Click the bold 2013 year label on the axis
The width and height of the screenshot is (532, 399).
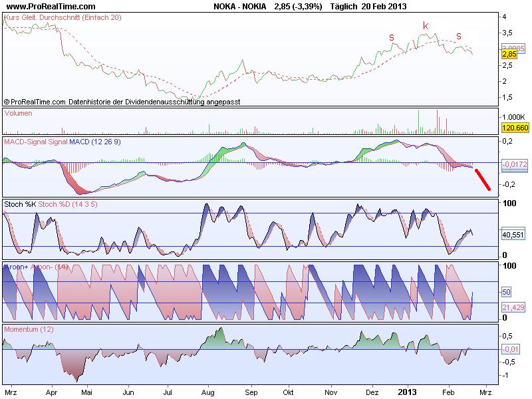pos(407,392)
